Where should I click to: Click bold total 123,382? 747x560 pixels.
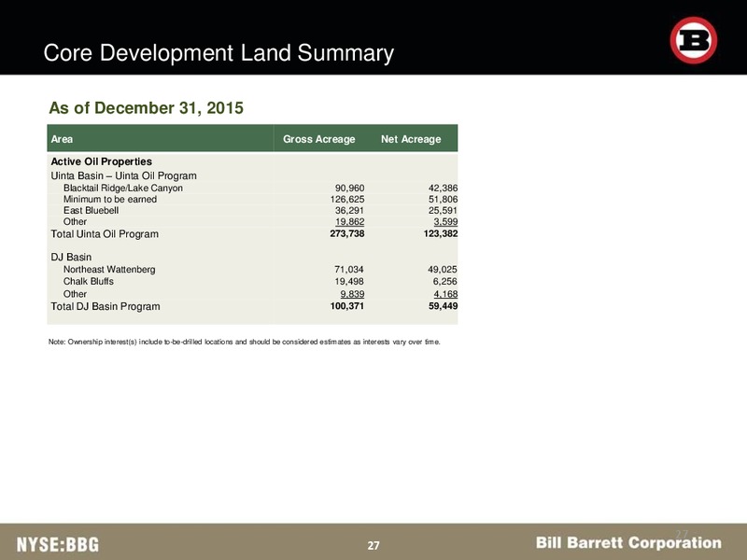click(441, 233)
